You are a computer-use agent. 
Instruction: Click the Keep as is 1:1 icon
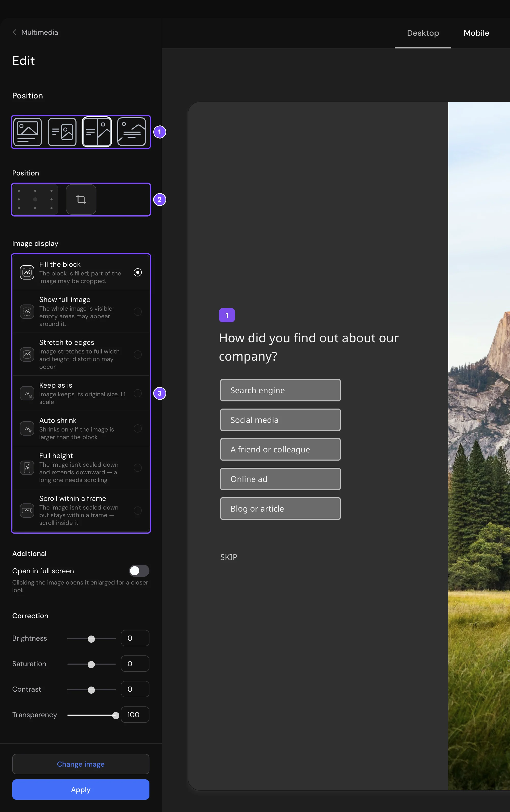pyautogui.click(x=27, y=393)
